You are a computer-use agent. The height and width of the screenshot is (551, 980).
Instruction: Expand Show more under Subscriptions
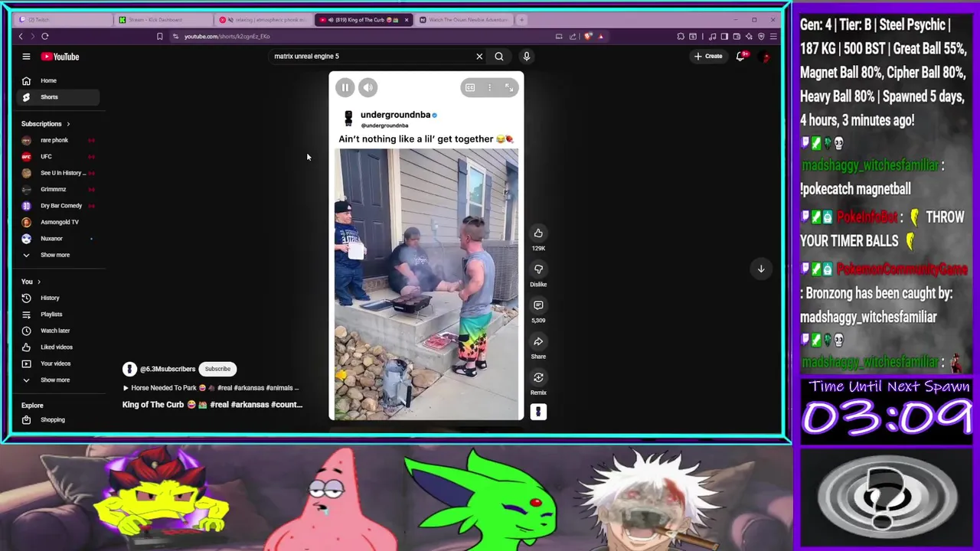pyautogui.click(x=58, y=255)
